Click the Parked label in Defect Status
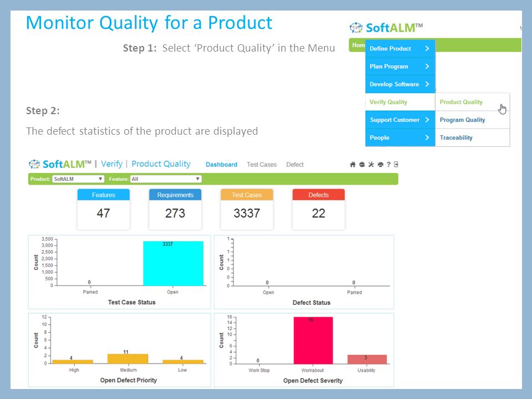The height and width of the screenshot is (399, 532). [x=354, y=292]
